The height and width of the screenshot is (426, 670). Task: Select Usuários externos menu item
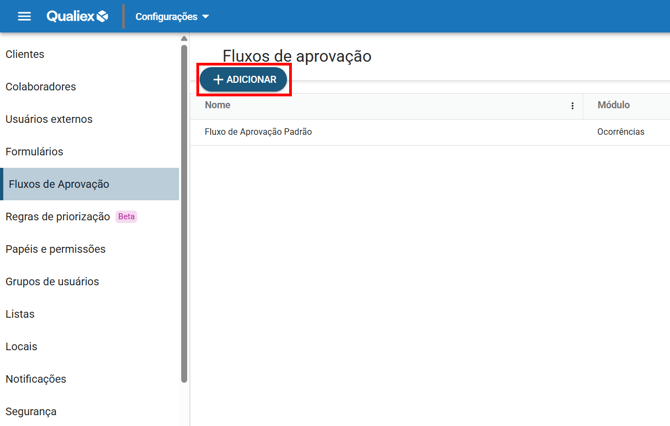(49, 119)
